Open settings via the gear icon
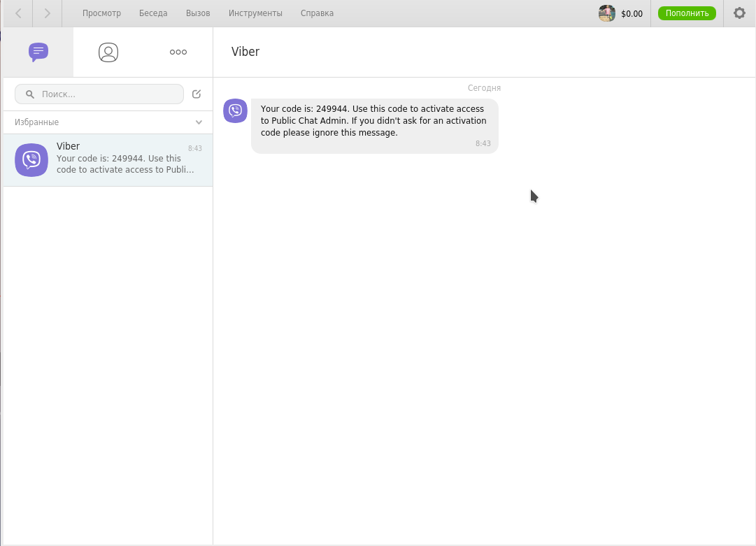 [740, 13]
